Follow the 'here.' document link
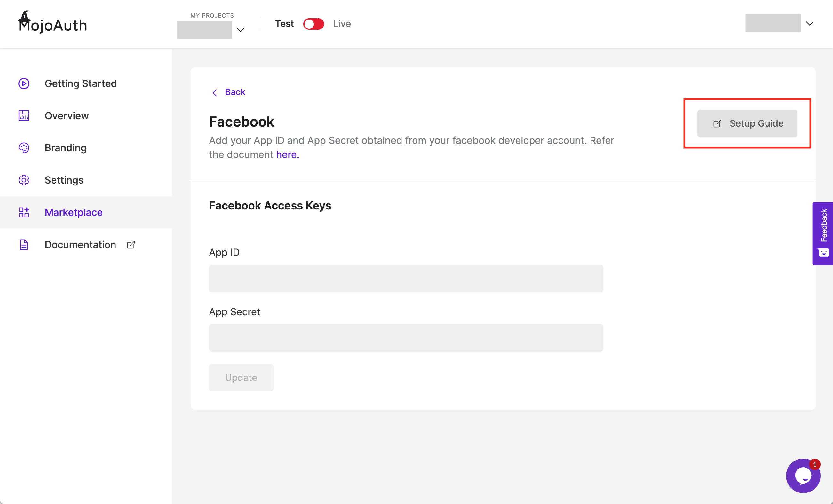The height and width of the screenshot is (504, 833). [287, 154]
